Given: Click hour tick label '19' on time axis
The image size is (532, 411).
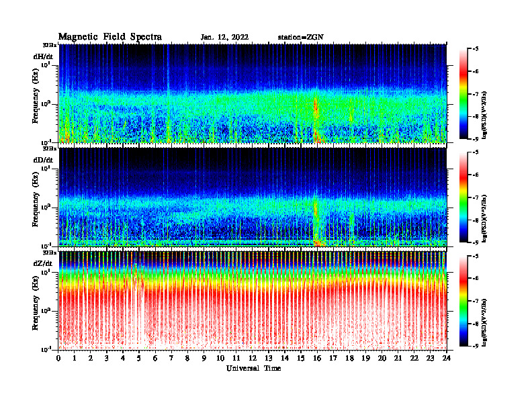Looking at the screenshot, I should coord(365,359).
